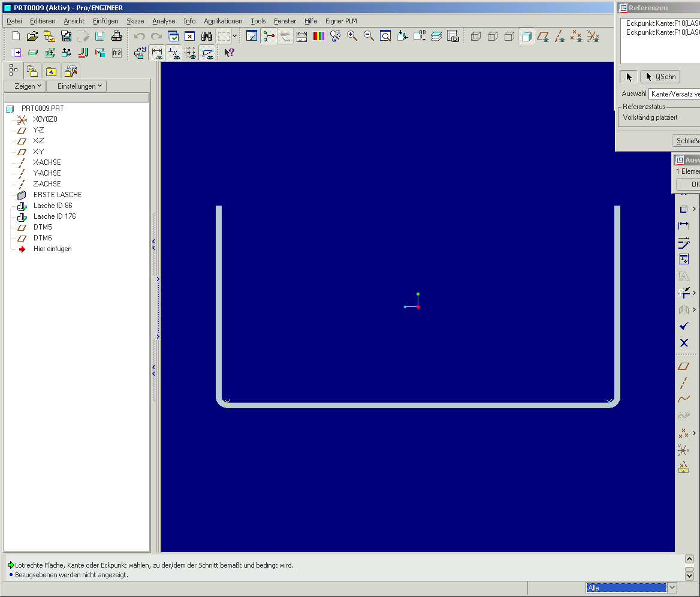Create a new file with the blank-page icon

coord(16,36)
